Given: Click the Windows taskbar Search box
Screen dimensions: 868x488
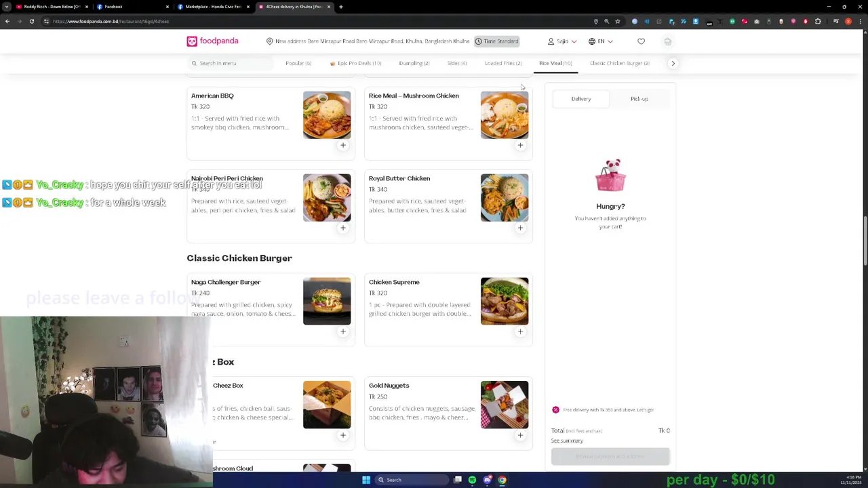Looking at the screenshot, I should (x=412, y=480).
